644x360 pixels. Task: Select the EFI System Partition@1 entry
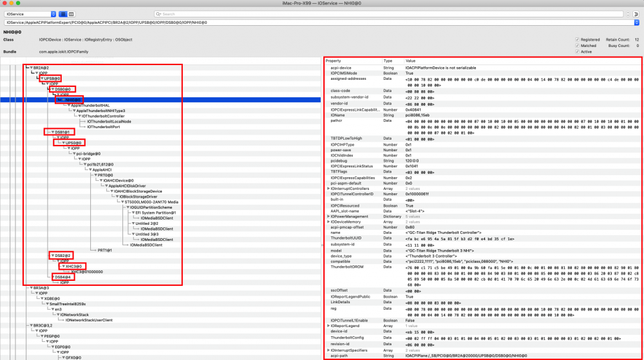point(155,213)
